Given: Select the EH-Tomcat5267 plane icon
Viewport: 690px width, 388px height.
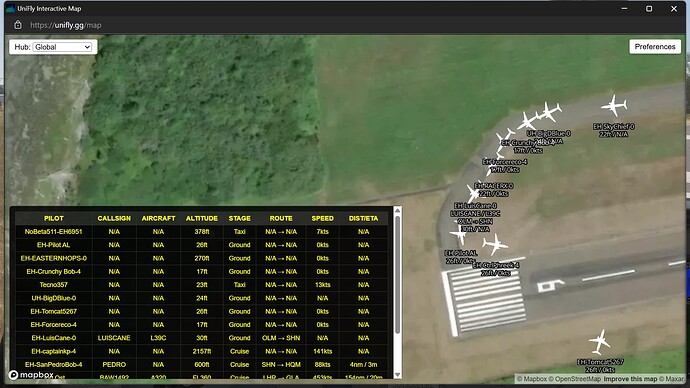Looking at the screenshot, I should click(x=599, y=342).
